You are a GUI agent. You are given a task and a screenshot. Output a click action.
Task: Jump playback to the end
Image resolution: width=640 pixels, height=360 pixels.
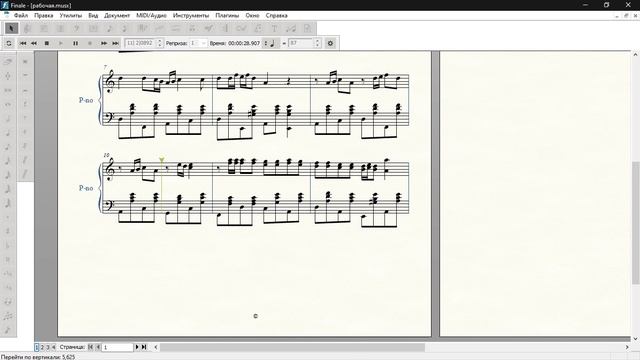(x=116, y=43)
